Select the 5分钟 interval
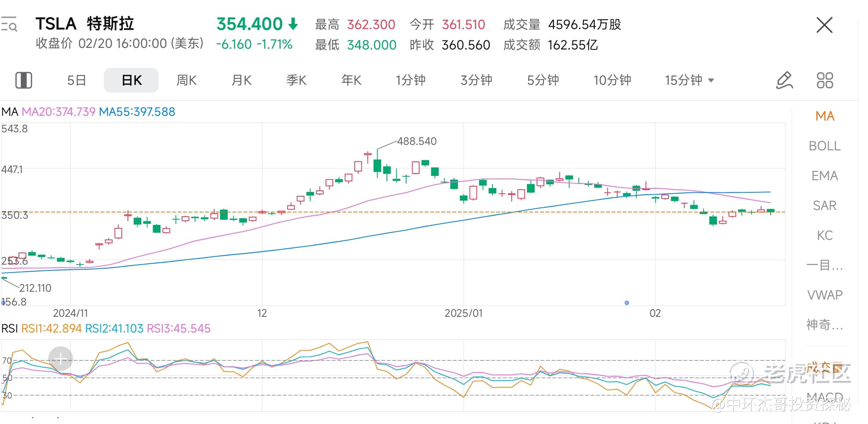Screen dimensions: 868x424 (x=543, y=80)
